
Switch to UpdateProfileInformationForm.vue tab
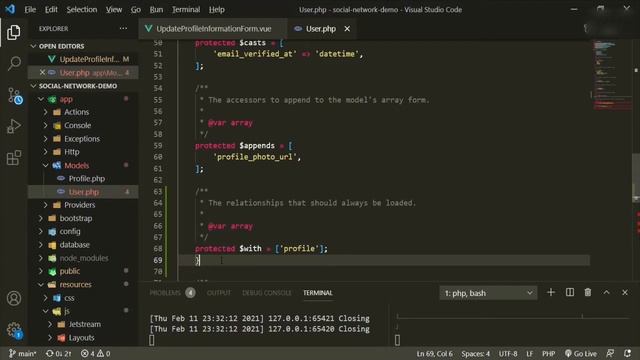(x=213, y=29)
